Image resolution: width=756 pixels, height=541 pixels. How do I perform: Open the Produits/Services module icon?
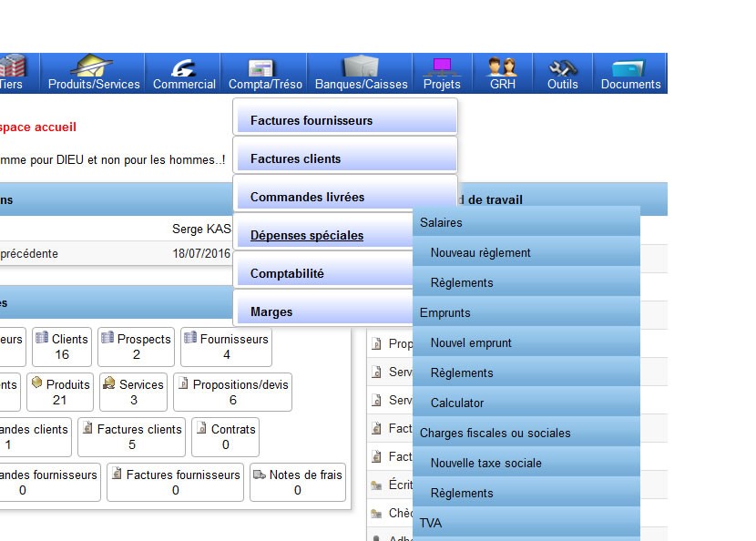pos(92,65)
